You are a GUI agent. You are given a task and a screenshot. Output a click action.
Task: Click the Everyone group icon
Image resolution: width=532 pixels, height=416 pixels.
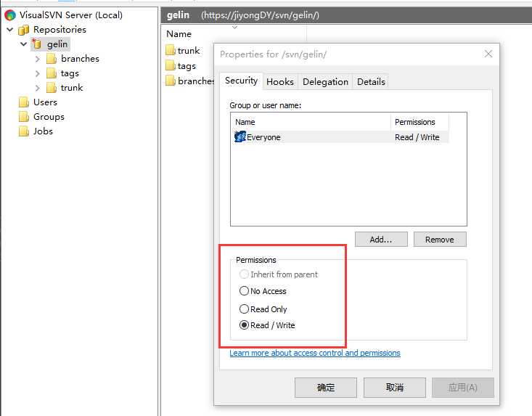tap(240, 136)
